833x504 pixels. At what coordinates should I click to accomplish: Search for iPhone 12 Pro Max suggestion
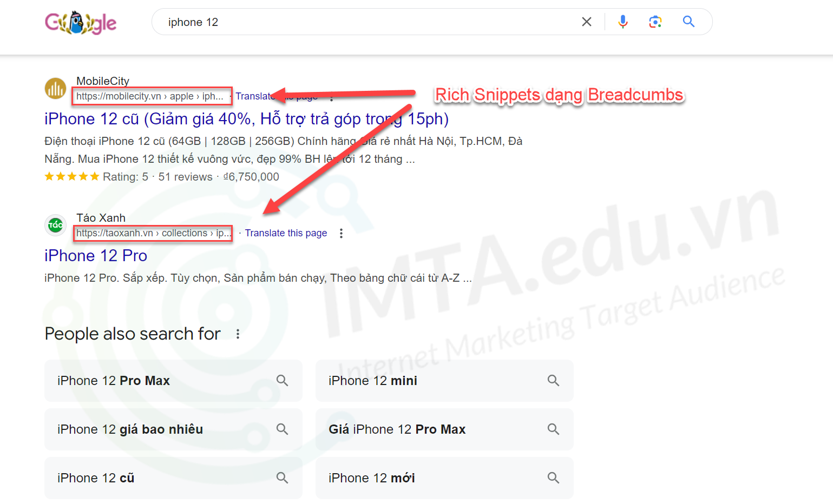click(x=173, y=381)
